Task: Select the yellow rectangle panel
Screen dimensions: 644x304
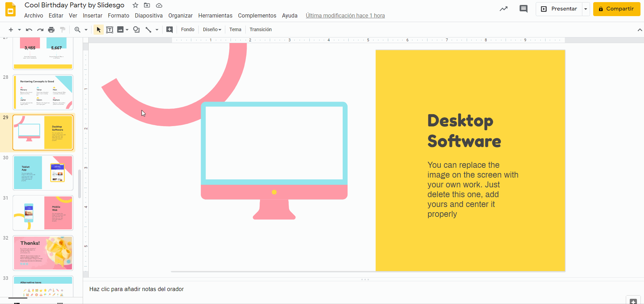Action: point(470,160)
